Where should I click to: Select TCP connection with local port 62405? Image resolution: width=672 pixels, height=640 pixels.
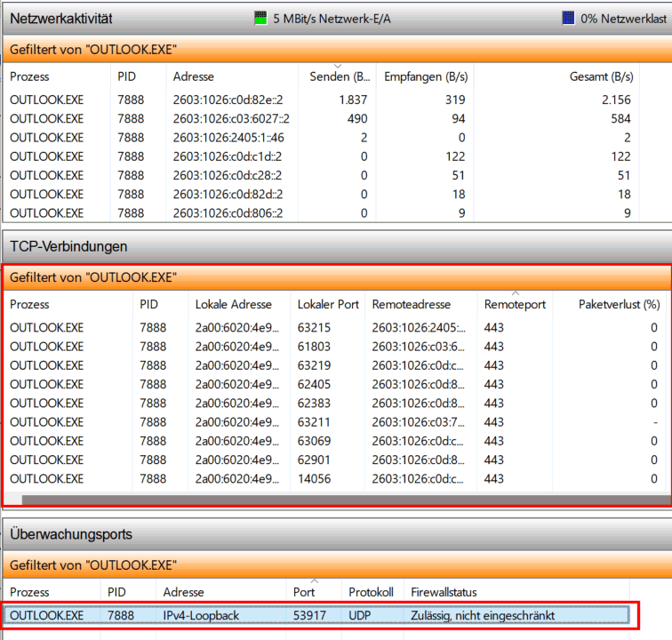click(335, 384)
